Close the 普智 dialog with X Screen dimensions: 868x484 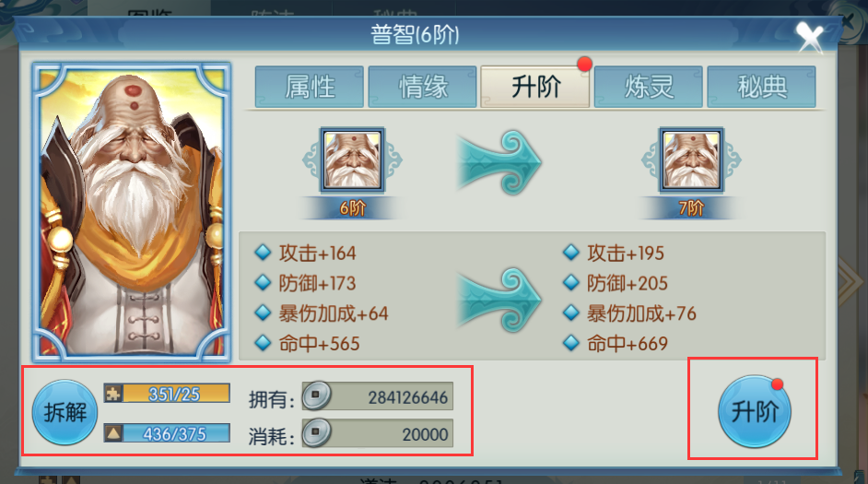[810, 37]
